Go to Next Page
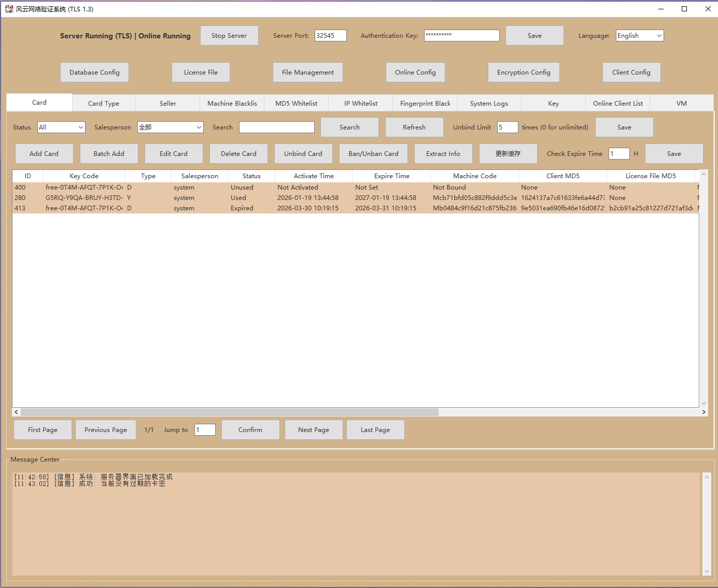 tap(313, 430)
